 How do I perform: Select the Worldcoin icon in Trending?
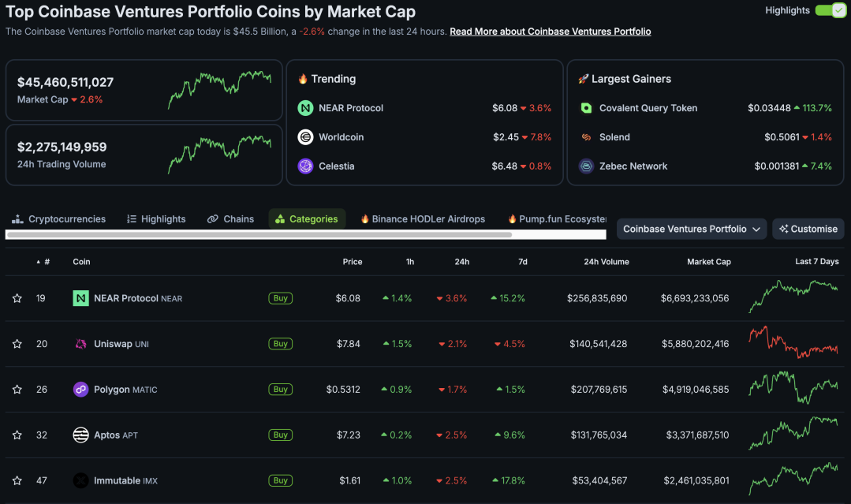point(305,136)
